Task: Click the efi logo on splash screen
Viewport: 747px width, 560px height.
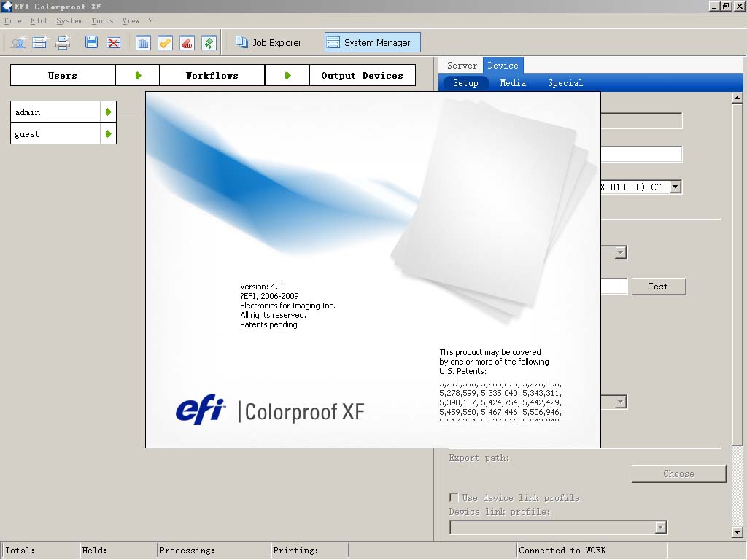Action: coord(201,409)
